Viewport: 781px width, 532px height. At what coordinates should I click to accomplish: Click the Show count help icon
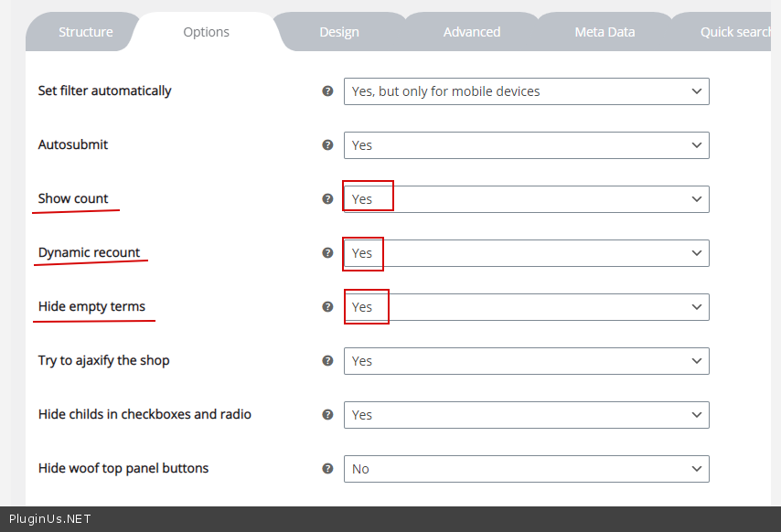click(x=327, y=199)
